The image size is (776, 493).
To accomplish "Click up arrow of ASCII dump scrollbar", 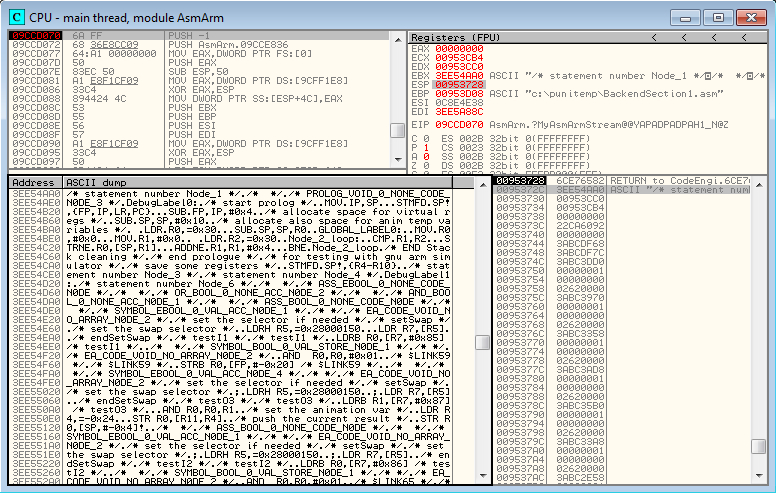I will (x=483, y=185).
